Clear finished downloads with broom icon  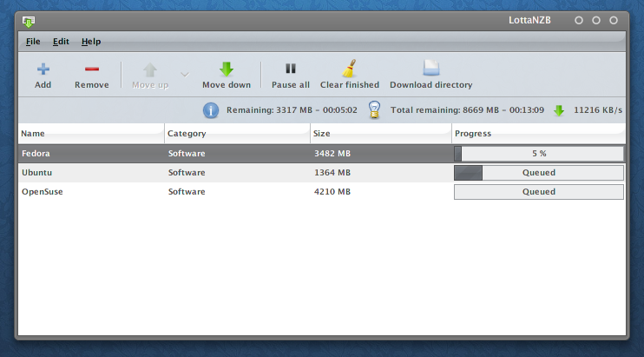[x=350, y=76]
